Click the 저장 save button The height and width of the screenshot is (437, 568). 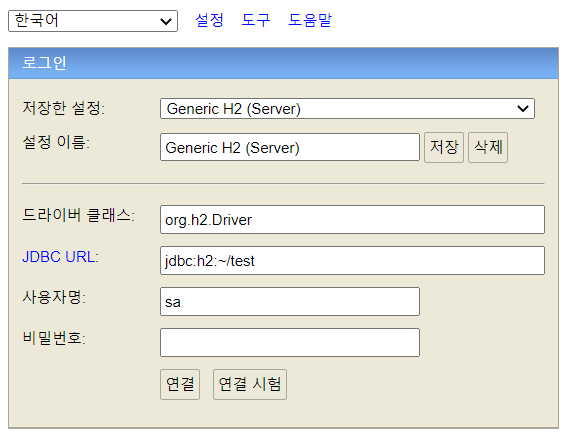pyautogui.click(x=444, y=147)
